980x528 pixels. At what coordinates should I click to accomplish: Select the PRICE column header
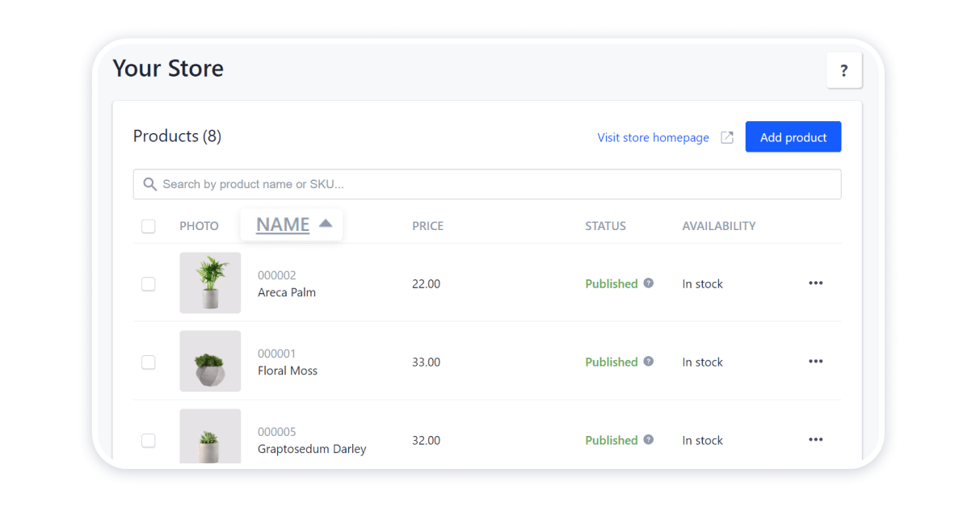(x=427, y=225)
